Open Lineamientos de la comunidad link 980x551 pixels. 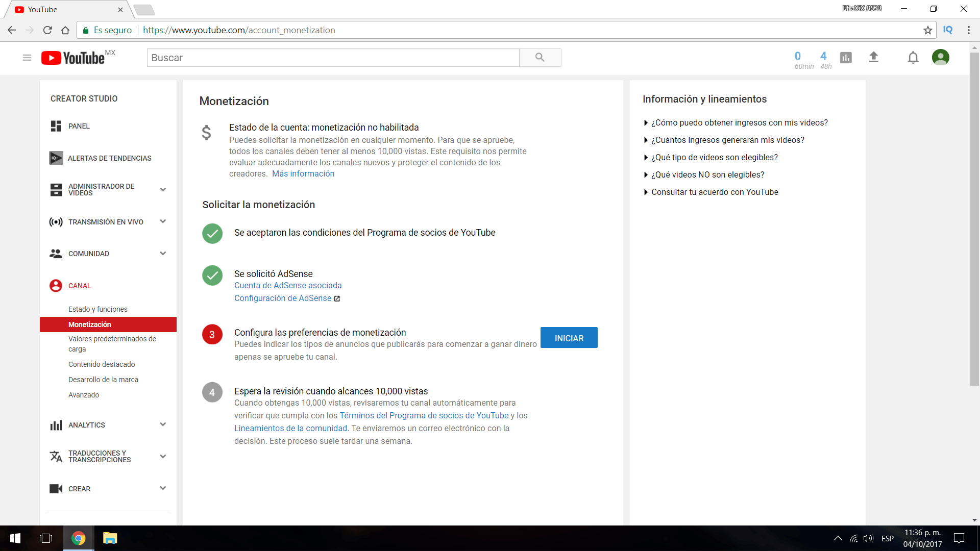pyautogui.click(x=291, y=429)
